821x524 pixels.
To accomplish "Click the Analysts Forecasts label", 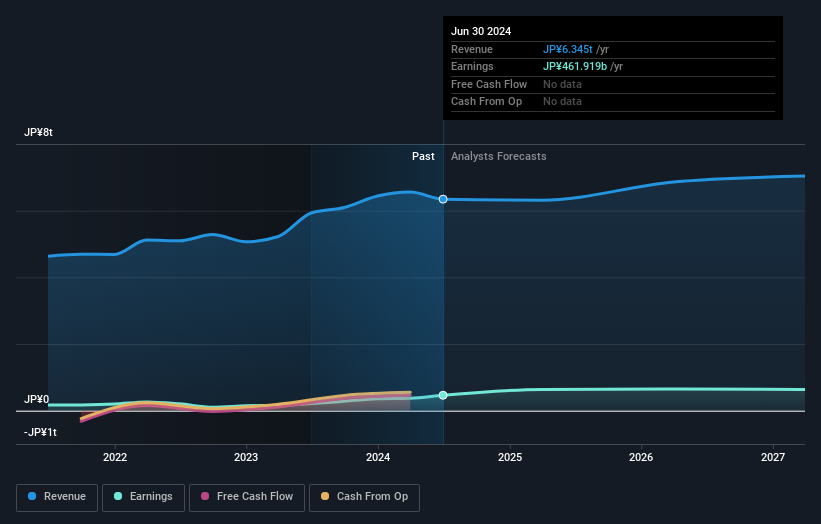I will pos(498,157).
